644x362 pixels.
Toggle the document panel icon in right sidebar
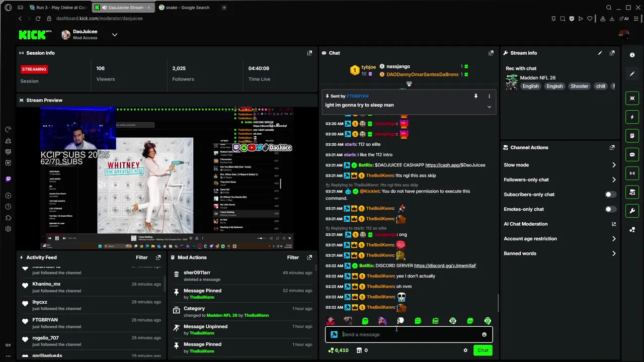632,136
